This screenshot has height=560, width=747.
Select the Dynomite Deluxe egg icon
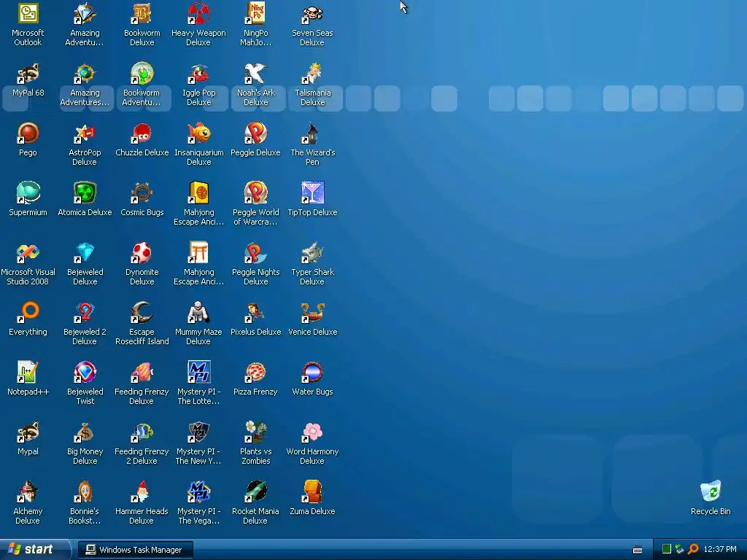[142, 253]
